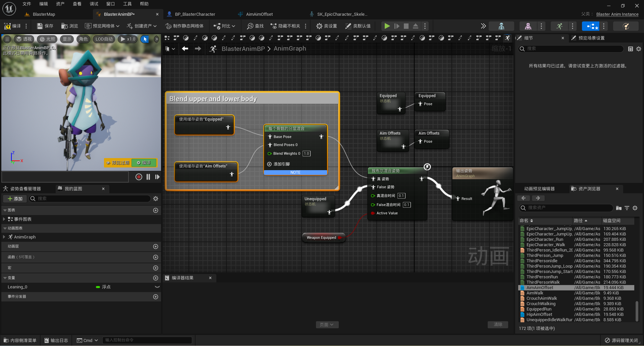The image size is (644, 346).
Task: Open Content Drawer (内容侧滑菜单)
Action: [19, 340]
